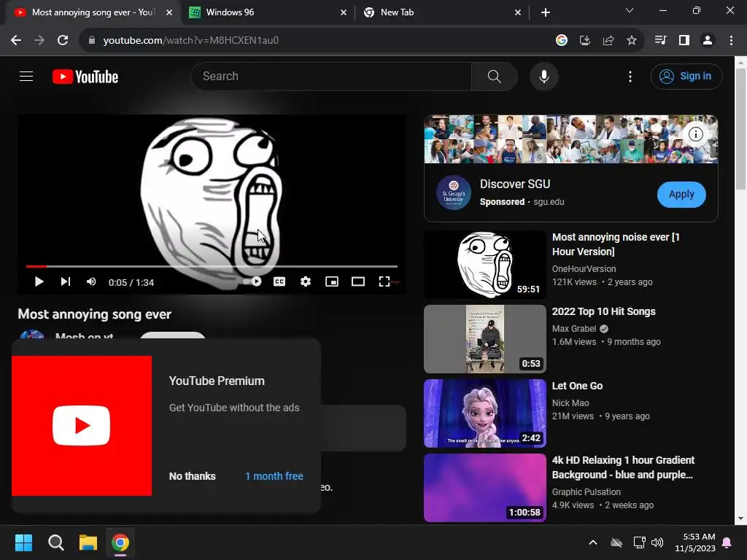Go to YouTube home via logo
This screenshot has height=560, width=747.
[85, 77]
